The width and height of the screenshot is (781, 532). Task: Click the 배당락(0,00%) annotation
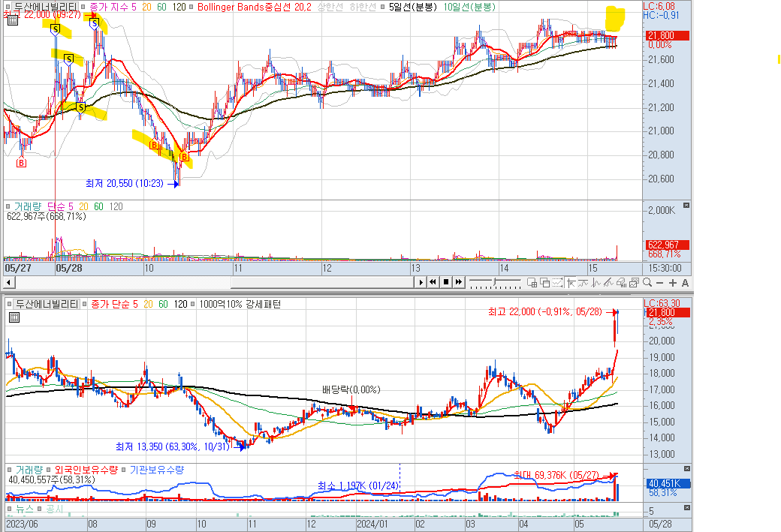tap(351, 389)
